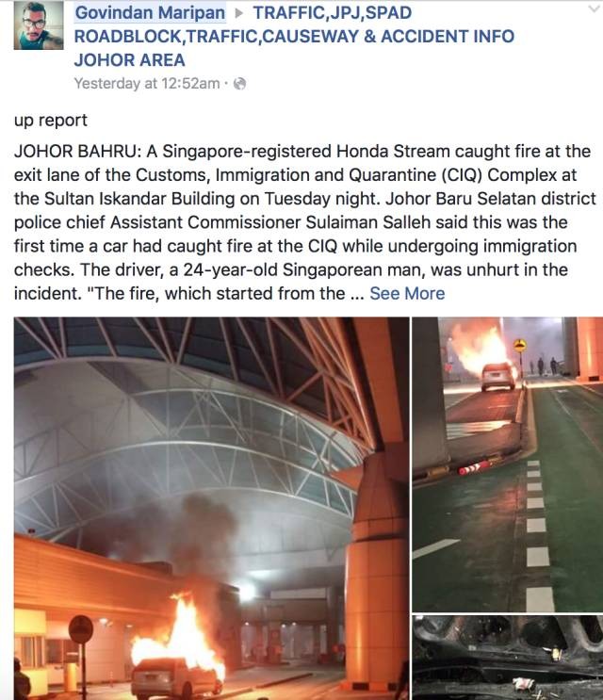
Task: Click the 'JOHOR AREA' group title line
Action: [x=129, y=60]
